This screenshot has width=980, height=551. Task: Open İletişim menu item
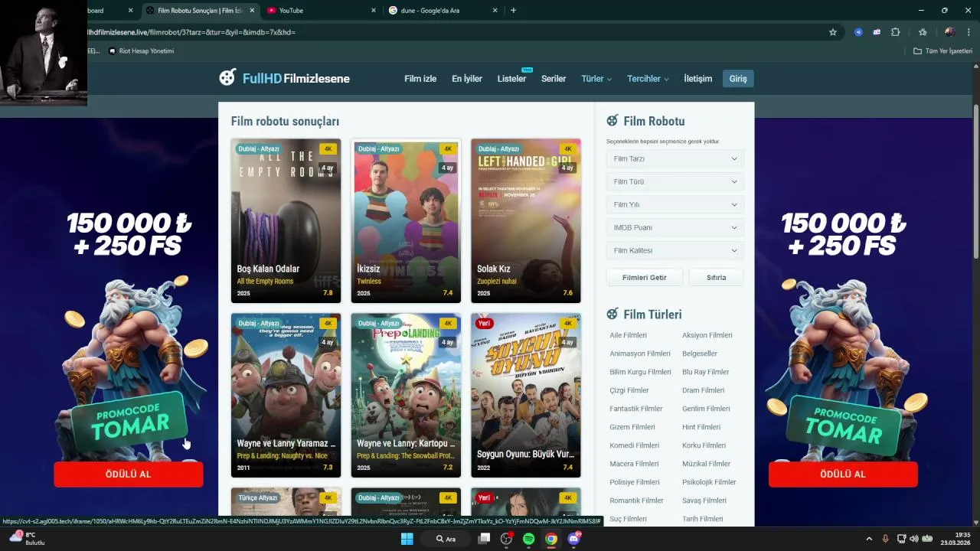tap(697, 79)
